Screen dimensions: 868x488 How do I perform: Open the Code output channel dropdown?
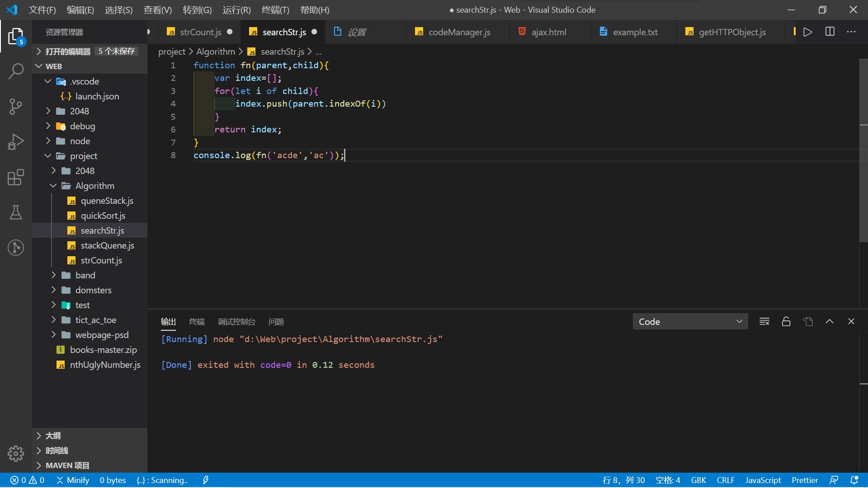pos(690,321)
